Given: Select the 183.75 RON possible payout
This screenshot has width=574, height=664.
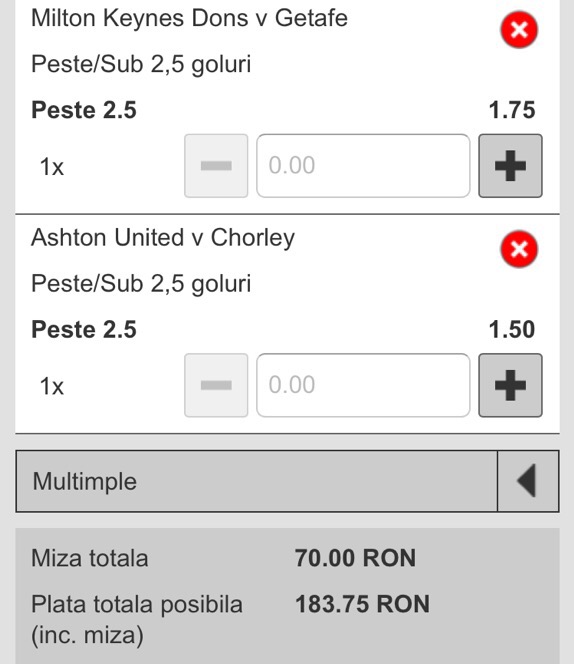Looking at the screenshot, I should (362, 604).
